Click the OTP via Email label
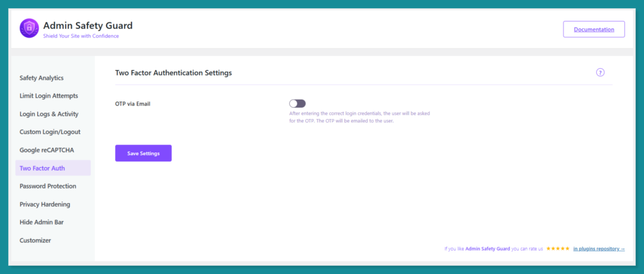This screenshot has height=274, width=644. click(x=133, y=103)
